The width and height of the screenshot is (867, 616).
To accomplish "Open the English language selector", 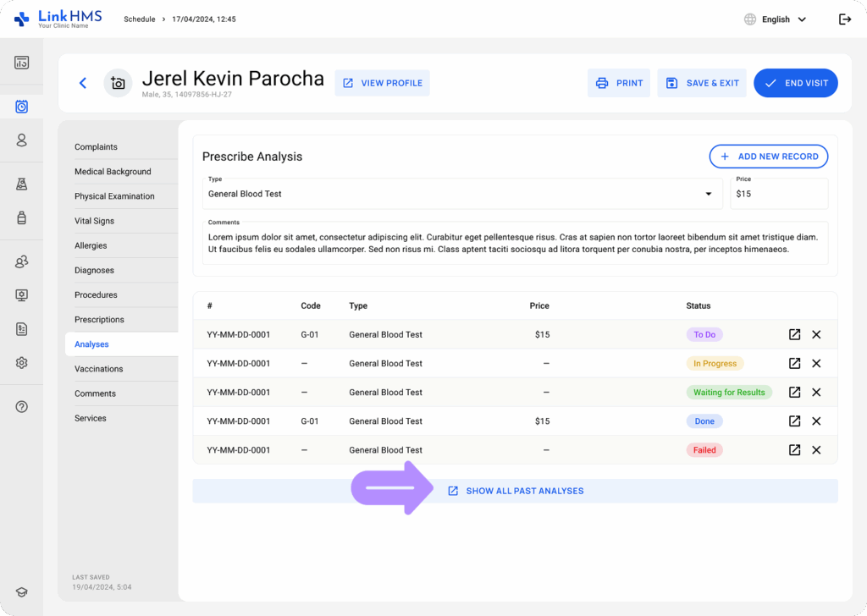I will 775,19.
